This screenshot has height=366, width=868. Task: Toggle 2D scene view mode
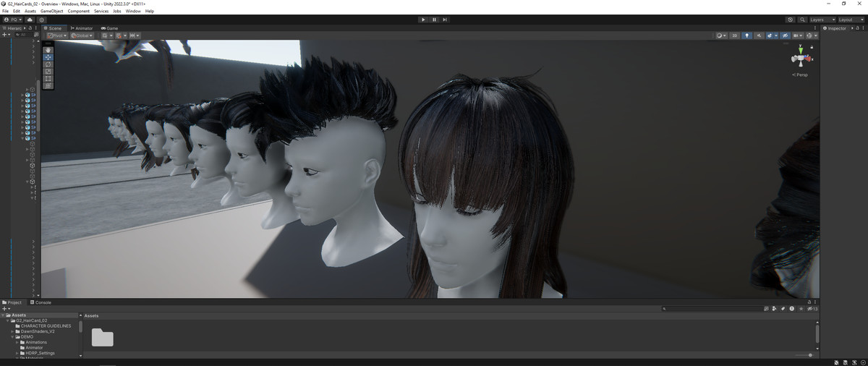click(x=734, y=35)
